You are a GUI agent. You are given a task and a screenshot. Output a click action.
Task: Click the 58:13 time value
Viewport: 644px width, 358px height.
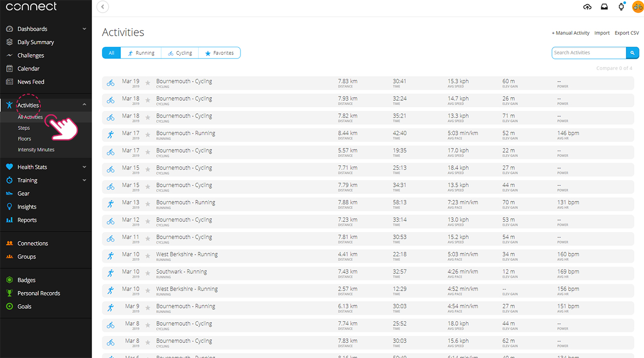(x=399, y=202)
